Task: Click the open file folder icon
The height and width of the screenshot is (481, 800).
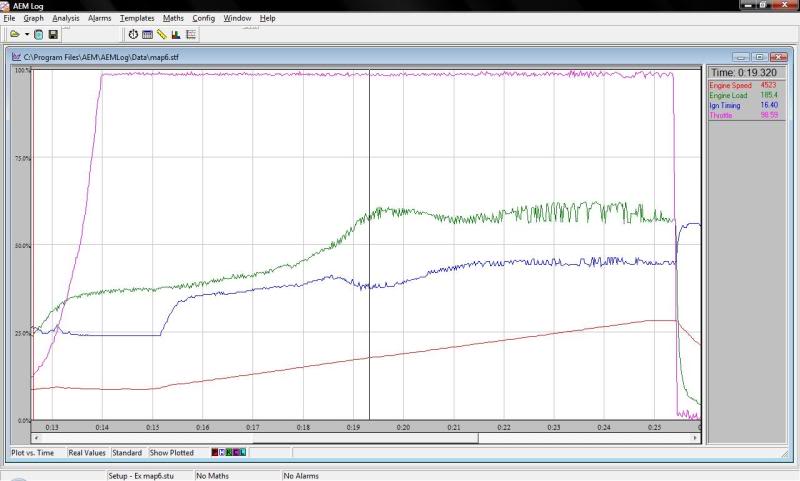Action: tap(14, 34)
